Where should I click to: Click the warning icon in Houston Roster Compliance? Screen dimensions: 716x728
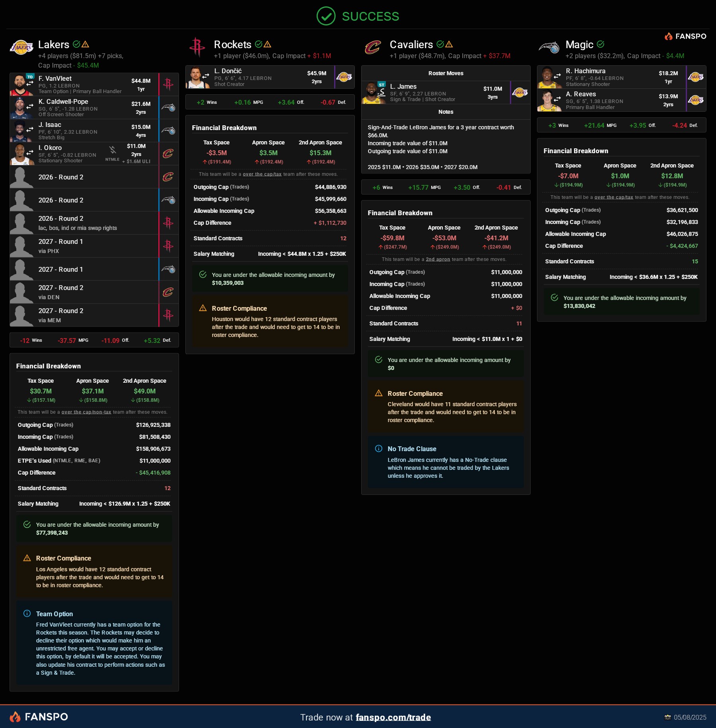tap(203, 308)
